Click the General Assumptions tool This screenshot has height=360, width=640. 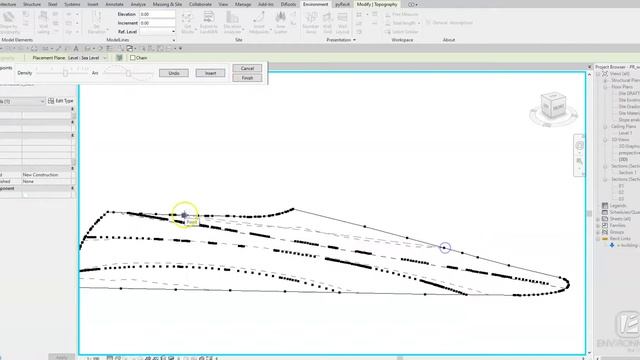pos(449,23)
